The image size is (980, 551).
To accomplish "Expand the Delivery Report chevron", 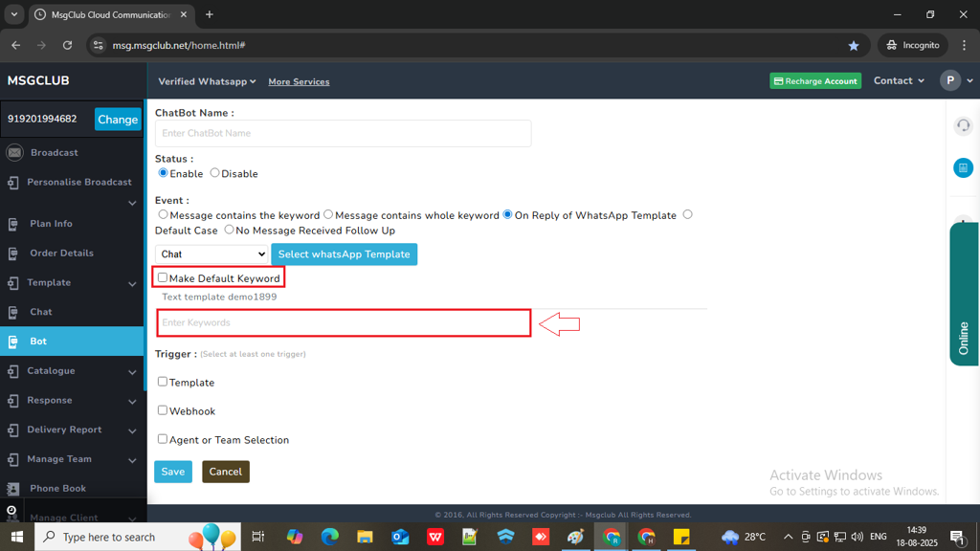I will (132, 430).
